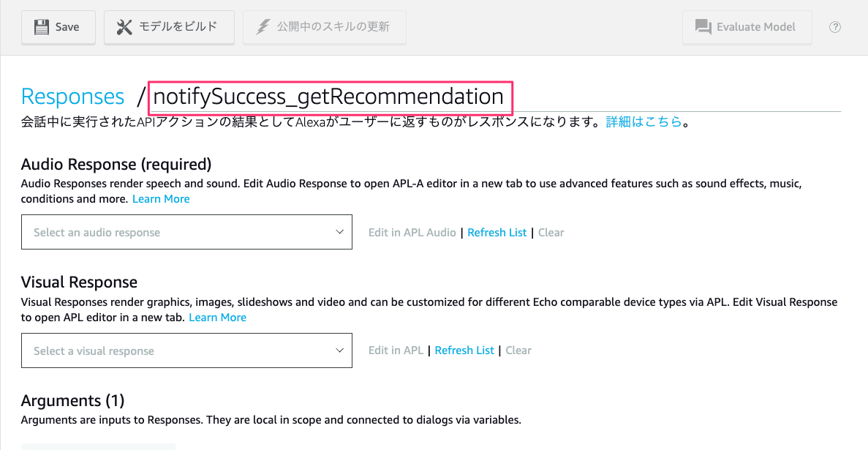Viewport: 868px width, 450px height.
Task: Expand the visual response chevron arrow
Action: (340, 350)
